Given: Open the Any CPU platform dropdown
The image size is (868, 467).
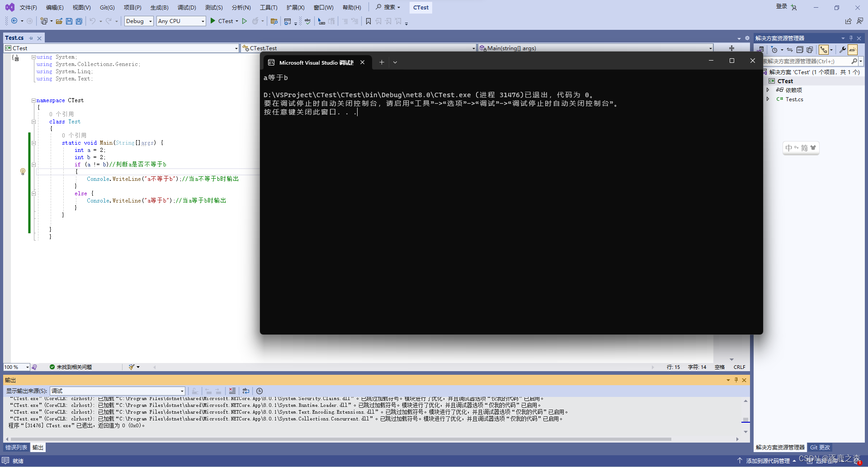Looking at the screenshot, I should coord(181,21).
